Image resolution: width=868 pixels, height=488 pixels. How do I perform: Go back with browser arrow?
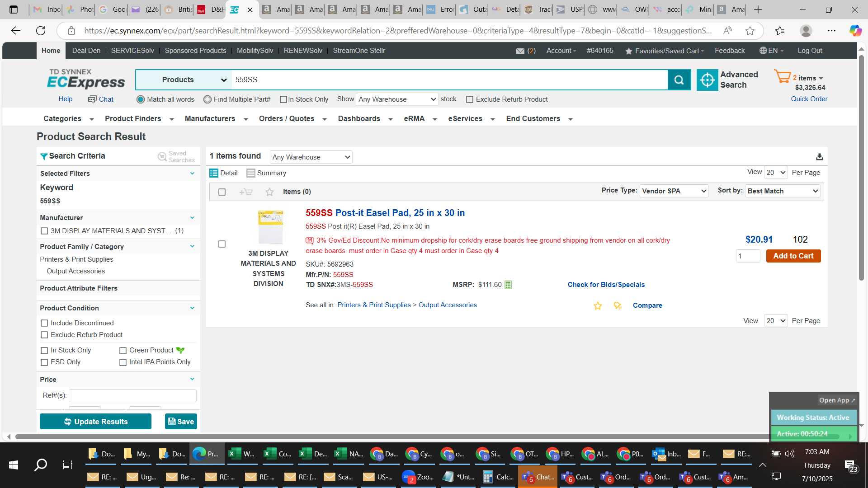click(x=16, y=31)
